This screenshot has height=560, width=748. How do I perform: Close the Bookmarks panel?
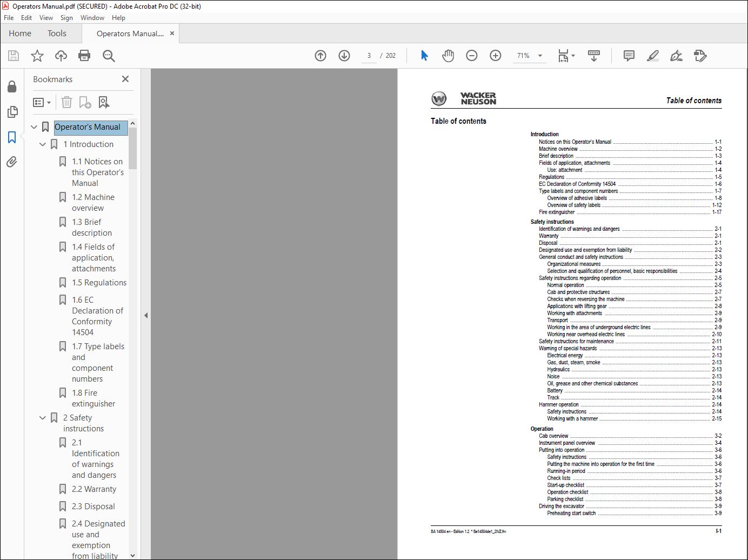125,79
